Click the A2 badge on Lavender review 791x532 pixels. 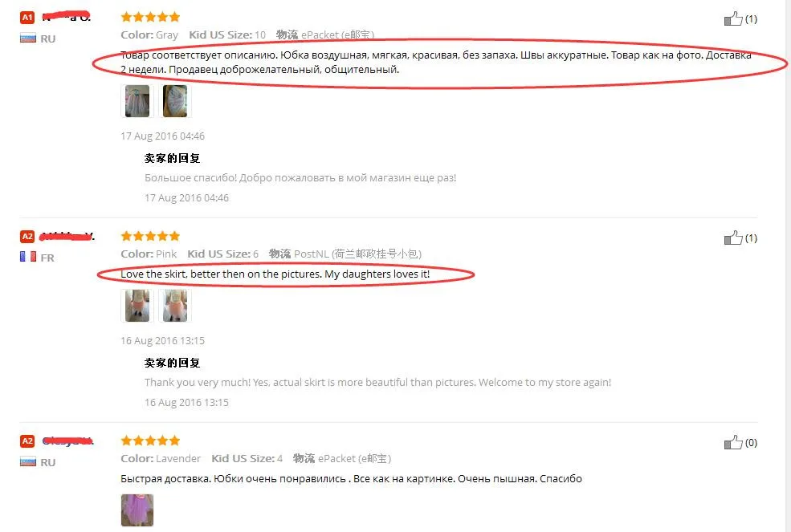click(27, 441)
